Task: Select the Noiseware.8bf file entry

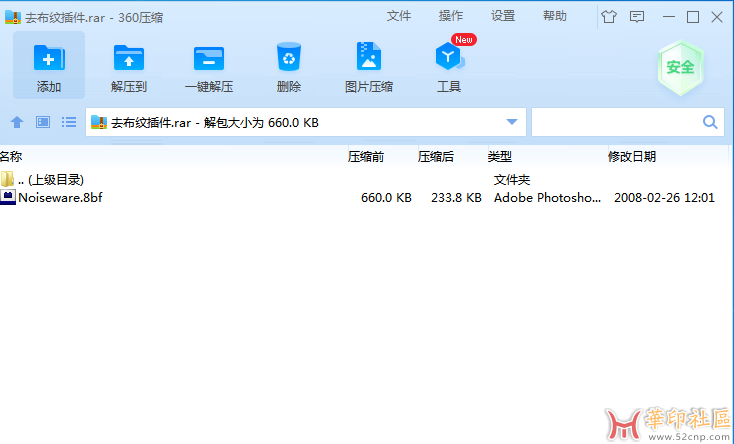Action: 60,198
